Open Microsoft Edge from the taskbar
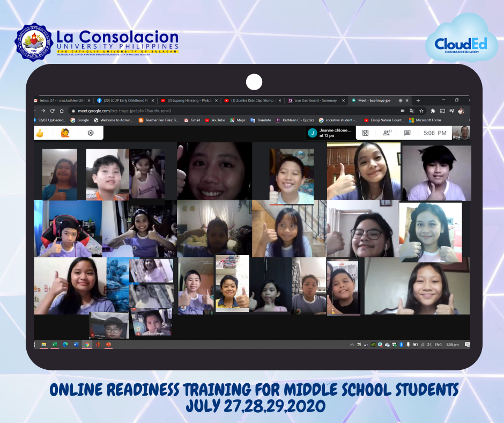The width and height of the screenshot is (504, 423). pos(65,345)
